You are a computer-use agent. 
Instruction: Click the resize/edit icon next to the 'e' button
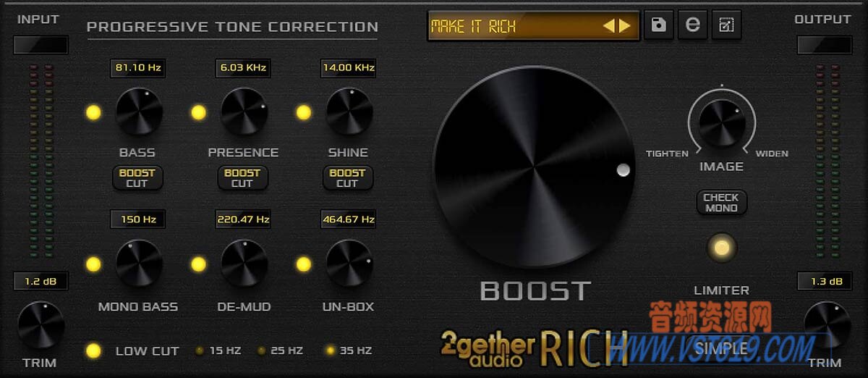pos(726,25)
